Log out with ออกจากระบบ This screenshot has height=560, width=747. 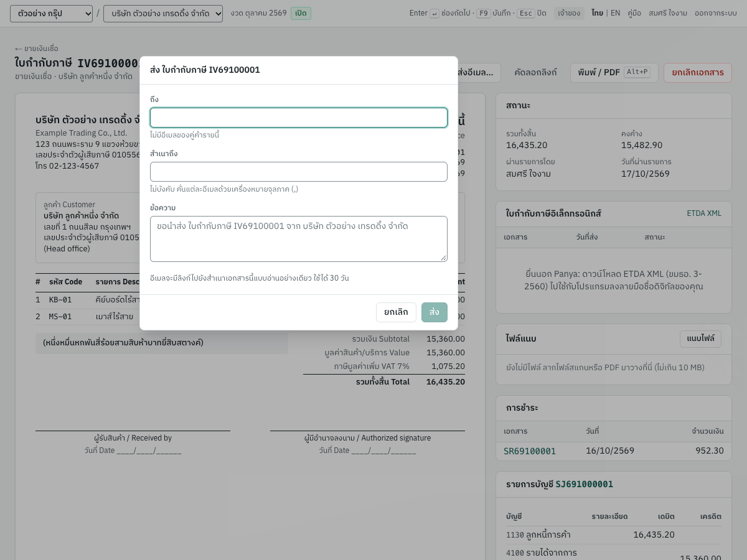pos(716,13)
